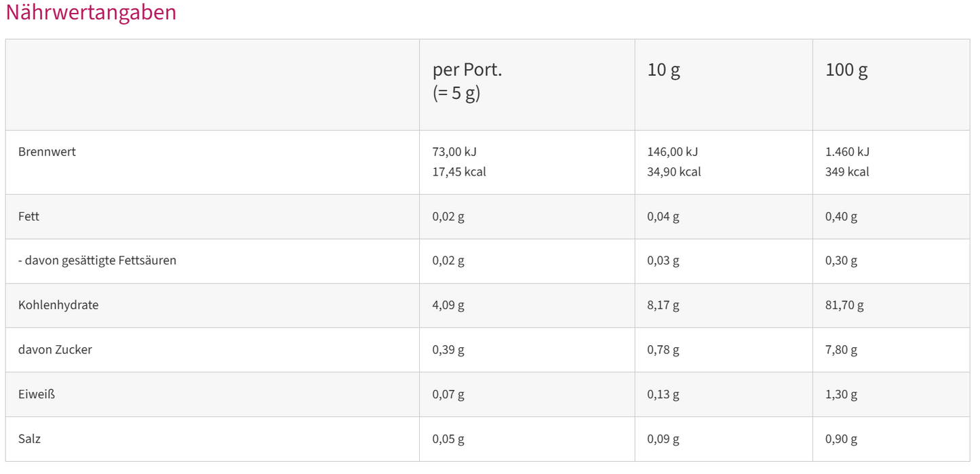Select the 0,78 g sugar value
The width and height of the screenshot is (980, 474).
tap(663, 350)
